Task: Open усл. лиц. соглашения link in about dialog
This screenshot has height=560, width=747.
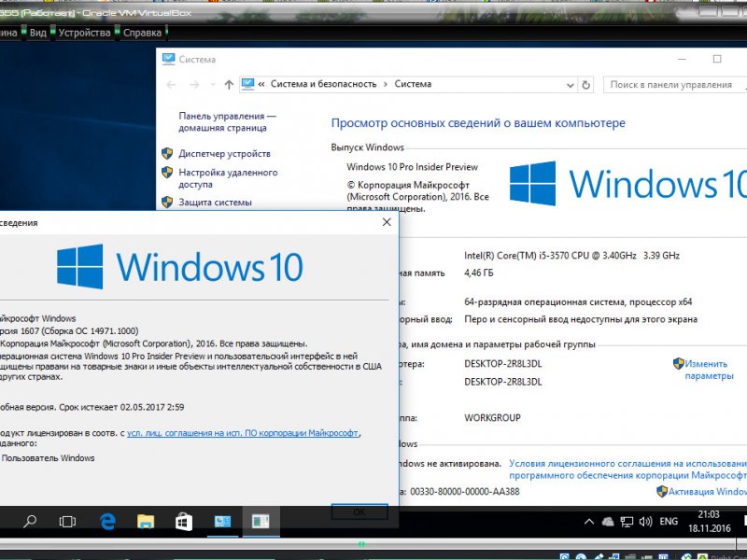Action: pos(243,433)
